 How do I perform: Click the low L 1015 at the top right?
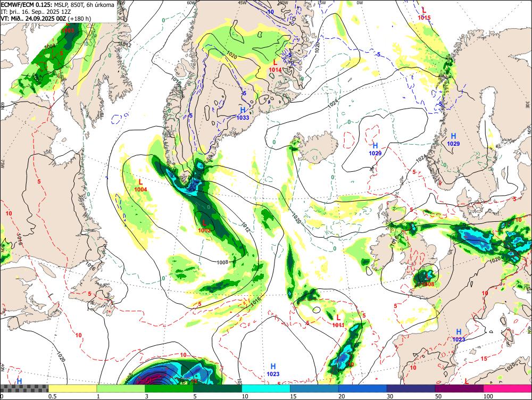click(424, 14)
